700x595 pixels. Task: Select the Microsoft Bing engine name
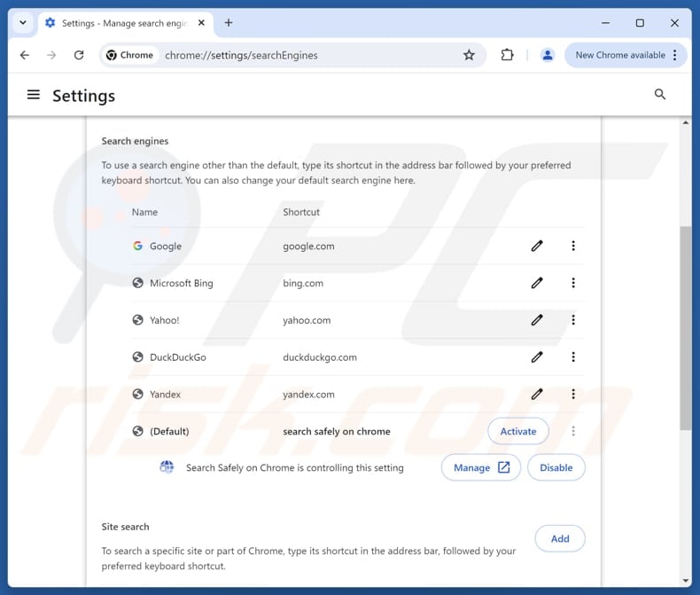(x=182, y=283)
